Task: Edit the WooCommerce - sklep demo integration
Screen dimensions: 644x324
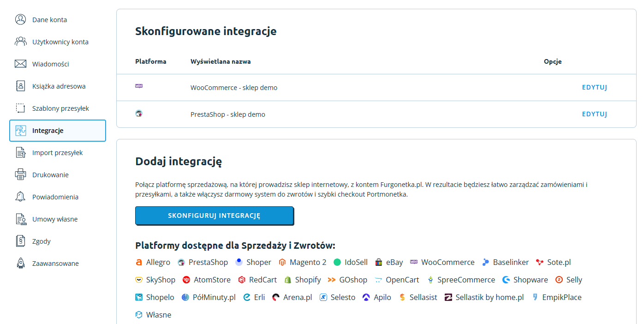Action: (594, 88)
